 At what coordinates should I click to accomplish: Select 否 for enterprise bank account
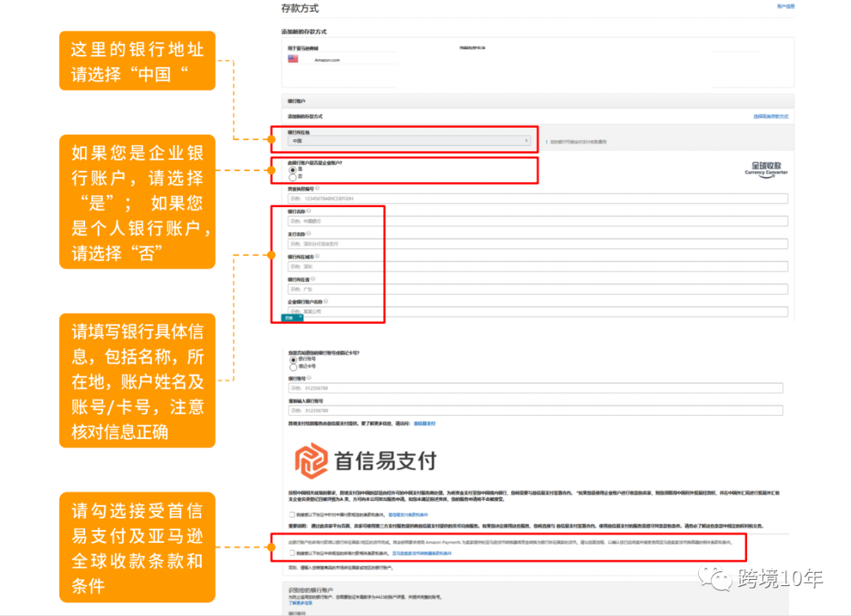292,177
